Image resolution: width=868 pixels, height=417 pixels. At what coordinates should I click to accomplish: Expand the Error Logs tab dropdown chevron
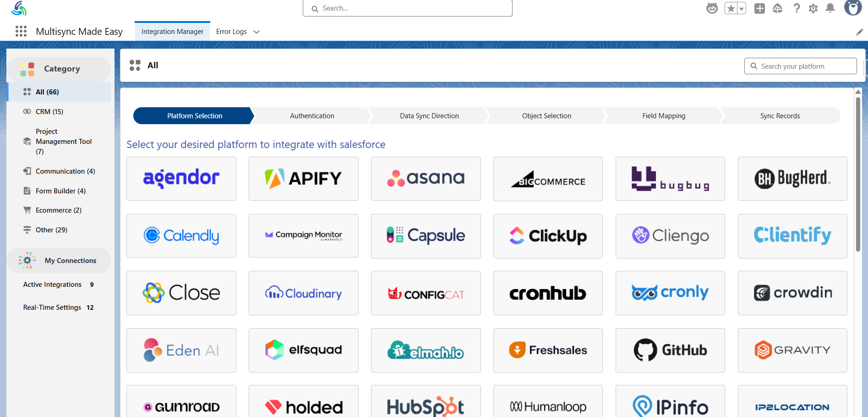click(x=257, y=32)
